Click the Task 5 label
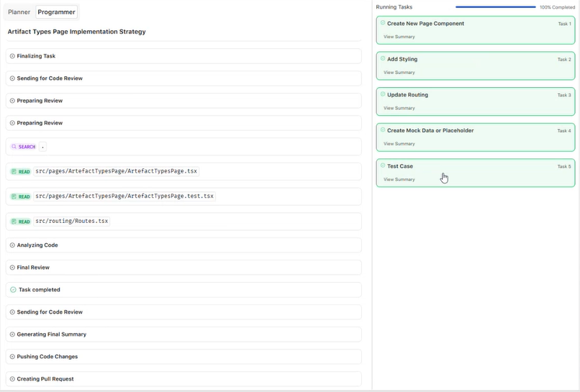The image size is (580, 392). [x=564, y=166]
